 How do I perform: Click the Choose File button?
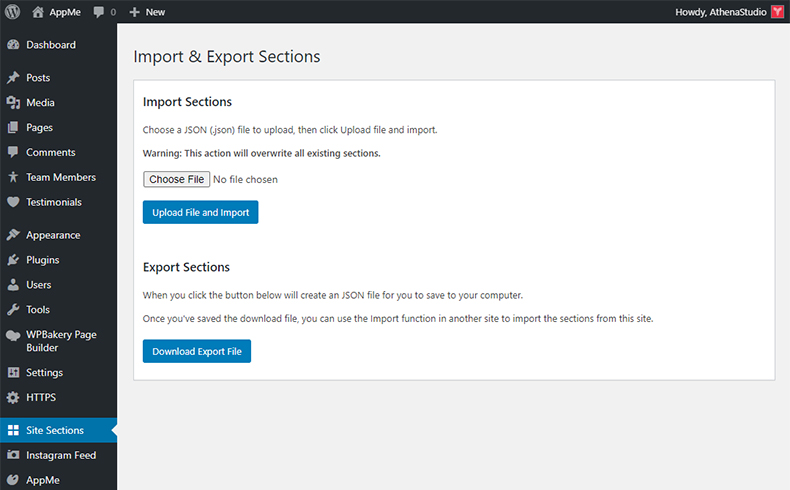176,179
